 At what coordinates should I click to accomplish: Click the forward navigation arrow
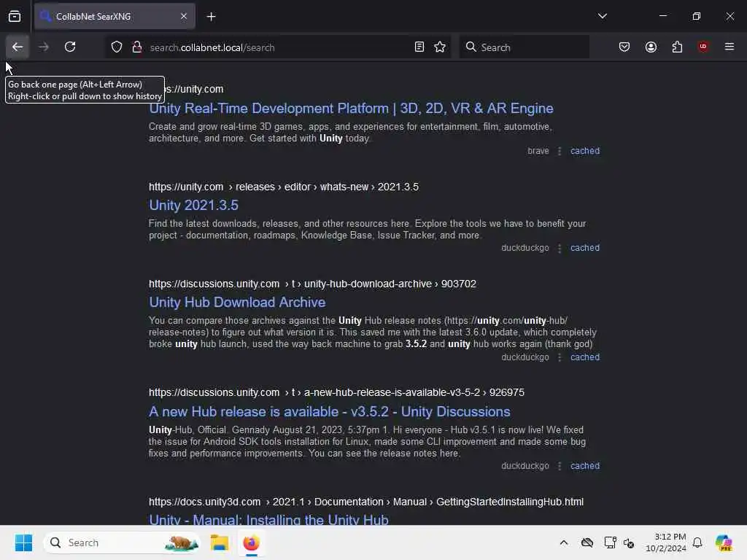pyautogui.click(x=44, y=47)
